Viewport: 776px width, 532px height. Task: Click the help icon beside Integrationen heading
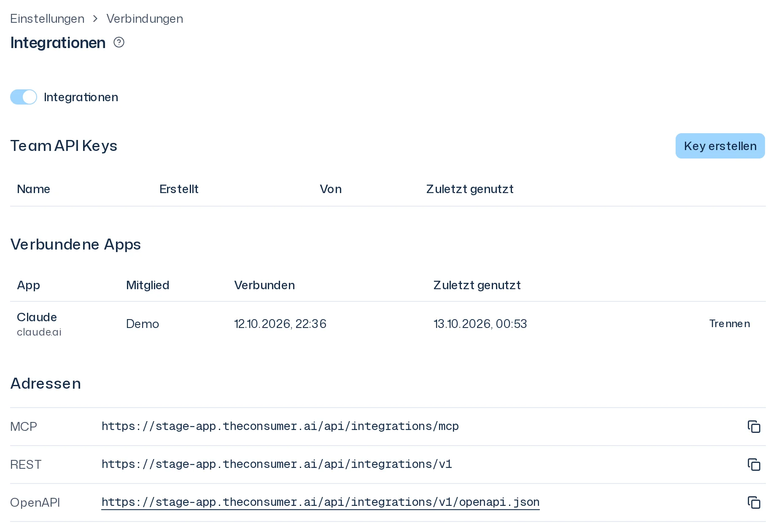pyautogui.click(x=119, y=42)
